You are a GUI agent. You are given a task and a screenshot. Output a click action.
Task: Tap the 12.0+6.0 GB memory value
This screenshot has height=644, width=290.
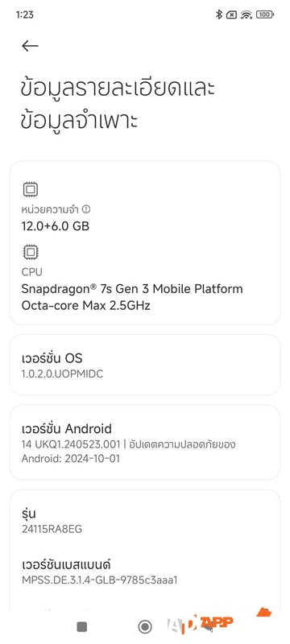point(56,226)
